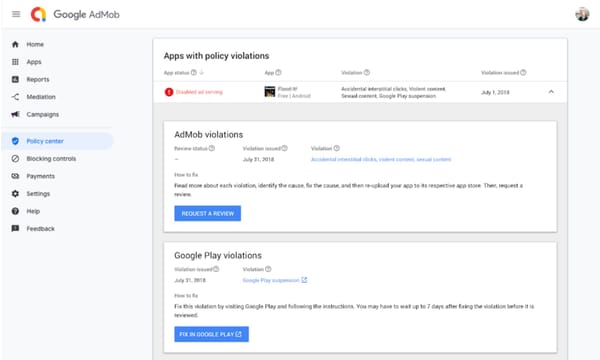Click the Disabled ad serving status text
The width and height of the screenshot is (600, 360).
tap(199, 92)
